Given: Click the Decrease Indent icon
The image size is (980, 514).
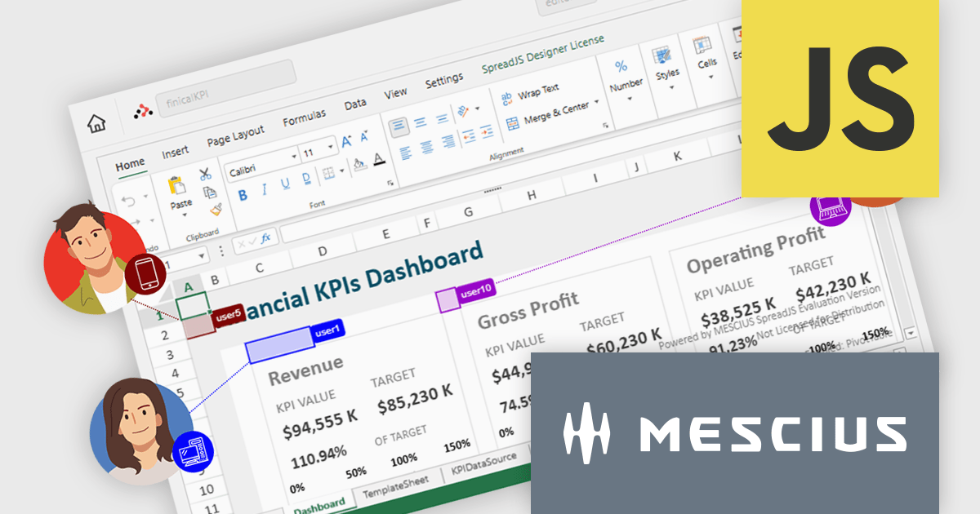Looking at the screenshot, I should click(469, 136).
